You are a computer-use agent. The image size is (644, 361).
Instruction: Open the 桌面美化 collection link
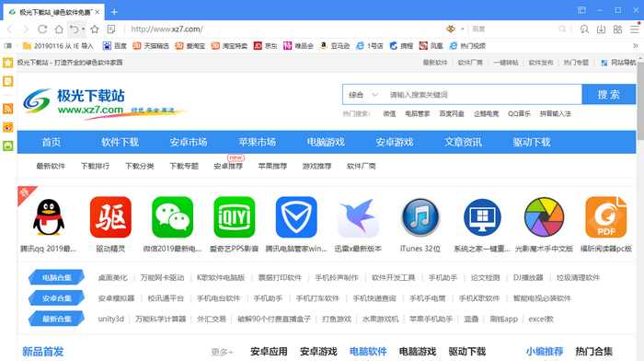pos(112,278)
